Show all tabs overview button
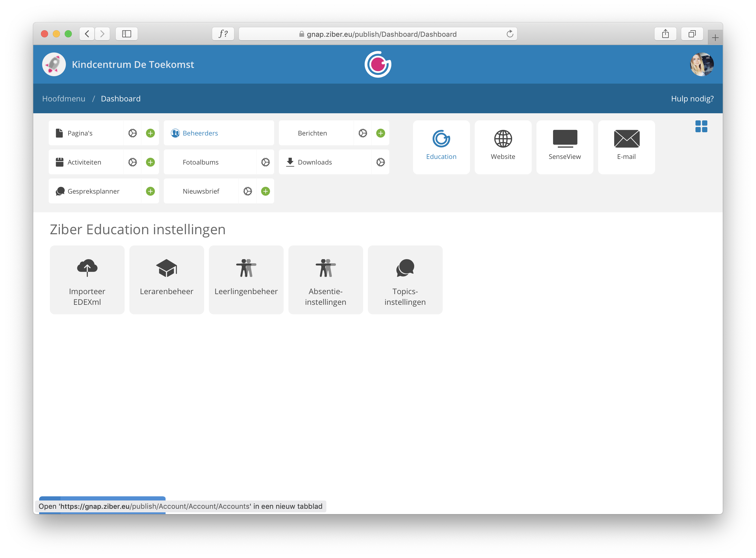Screen dimensions: 756x558 click(x=692, y=34)
